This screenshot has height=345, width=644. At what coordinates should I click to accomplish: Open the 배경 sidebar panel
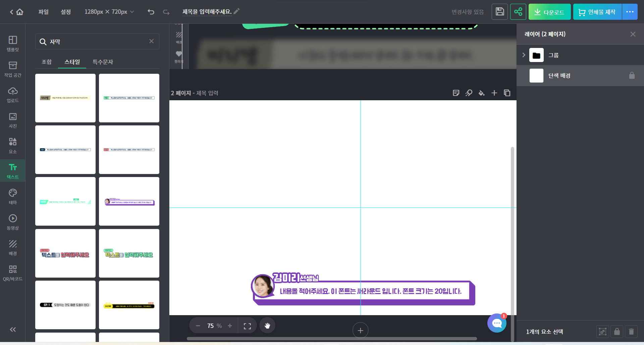click(13, 247)
